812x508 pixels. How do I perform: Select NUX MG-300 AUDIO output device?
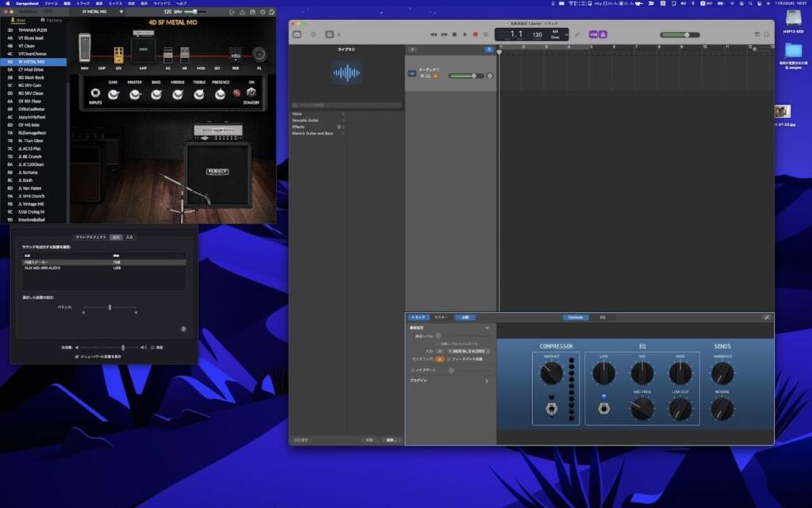click(x=104, y=268)
